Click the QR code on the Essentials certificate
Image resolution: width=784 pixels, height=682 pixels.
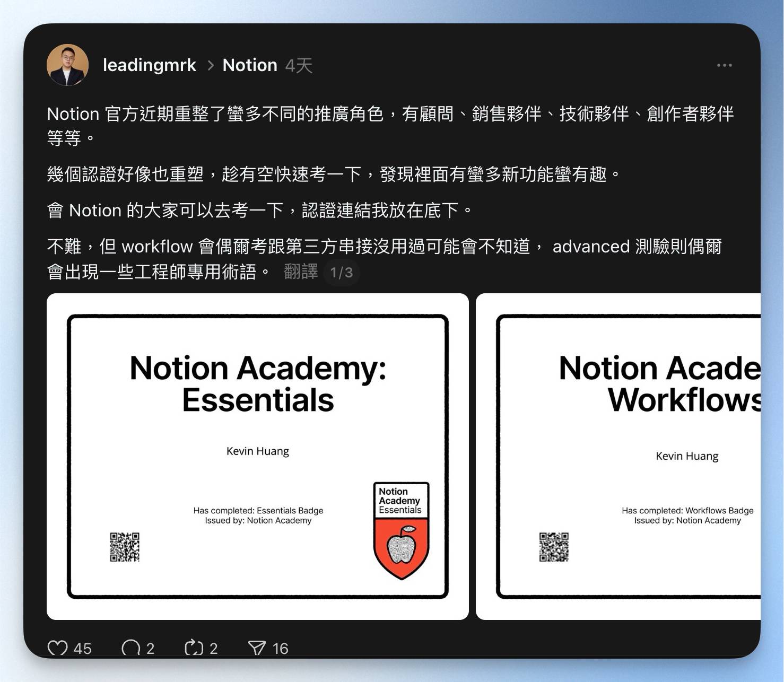point(125,547)
